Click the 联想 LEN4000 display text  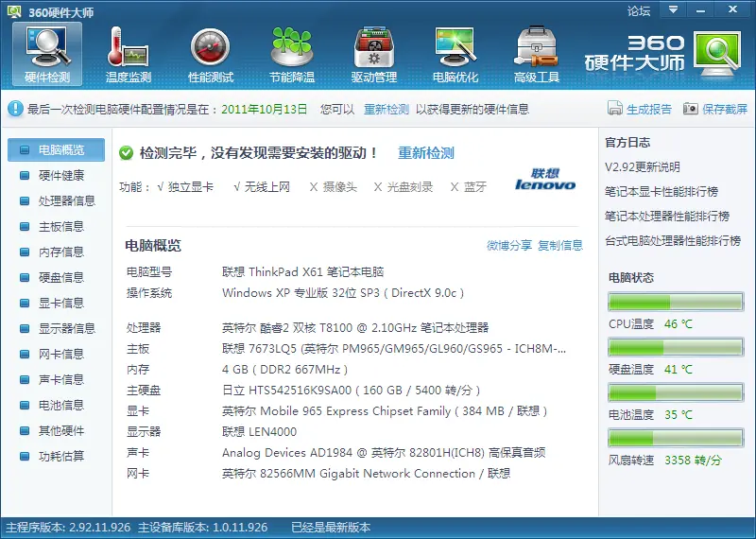[x=259, y=432]
